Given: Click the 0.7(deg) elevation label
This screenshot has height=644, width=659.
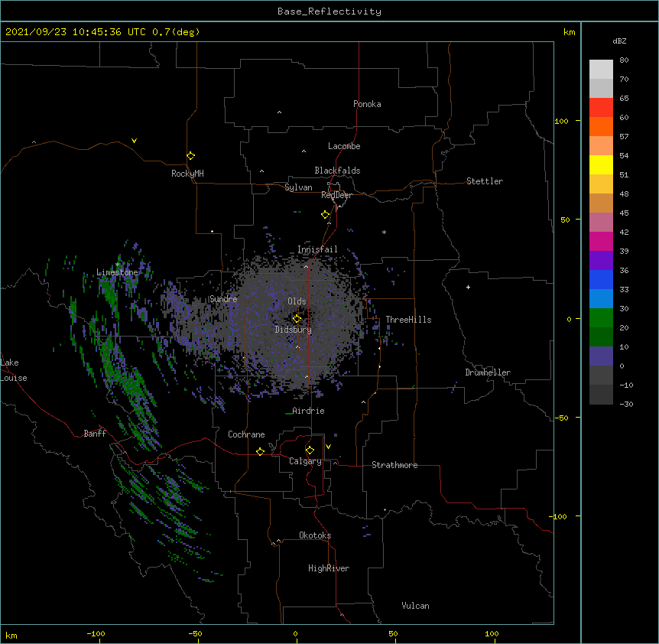Looking at the screenshot, I should coord(176,32).
